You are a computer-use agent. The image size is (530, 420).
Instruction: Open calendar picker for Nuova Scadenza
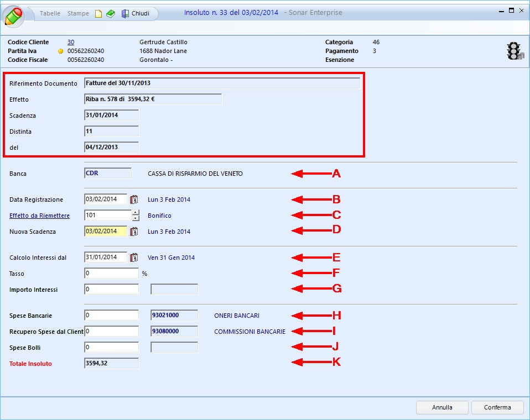(x=133, y=232)
